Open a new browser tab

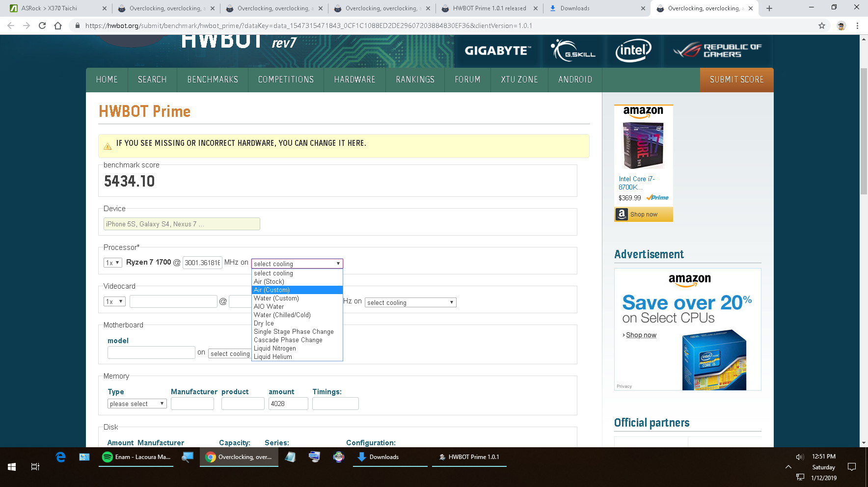coord(769,8)
